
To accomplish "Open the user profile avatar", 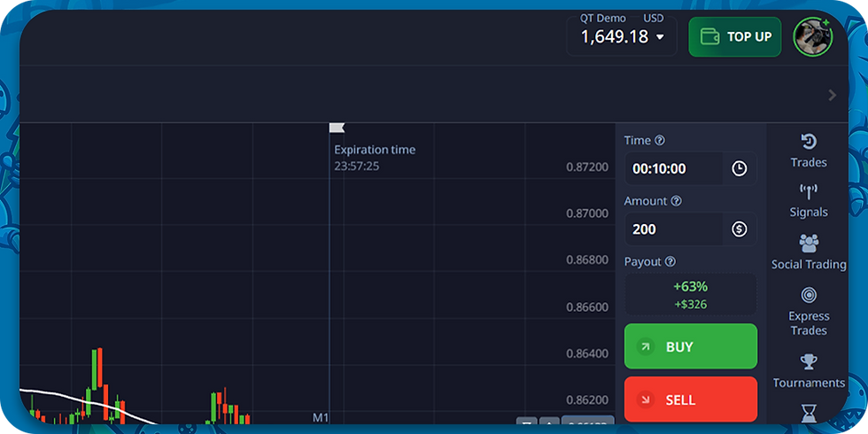I will point(813,36).
